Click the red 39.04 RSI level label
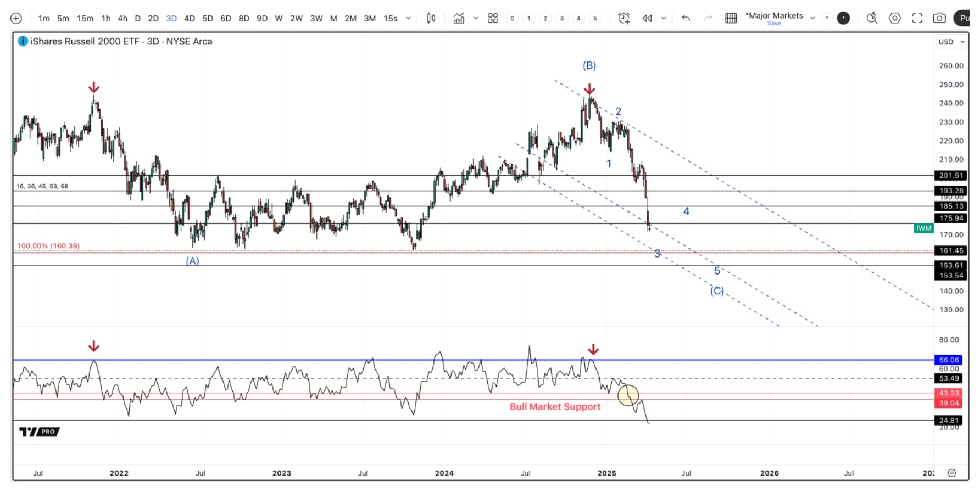 pos(949,403)
